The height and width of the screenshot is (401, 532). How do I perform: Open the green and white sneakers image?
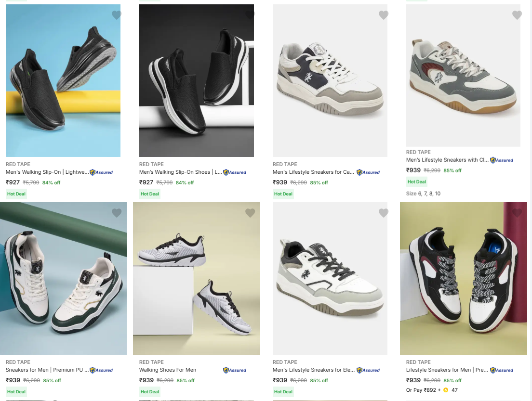pos(63,278)
